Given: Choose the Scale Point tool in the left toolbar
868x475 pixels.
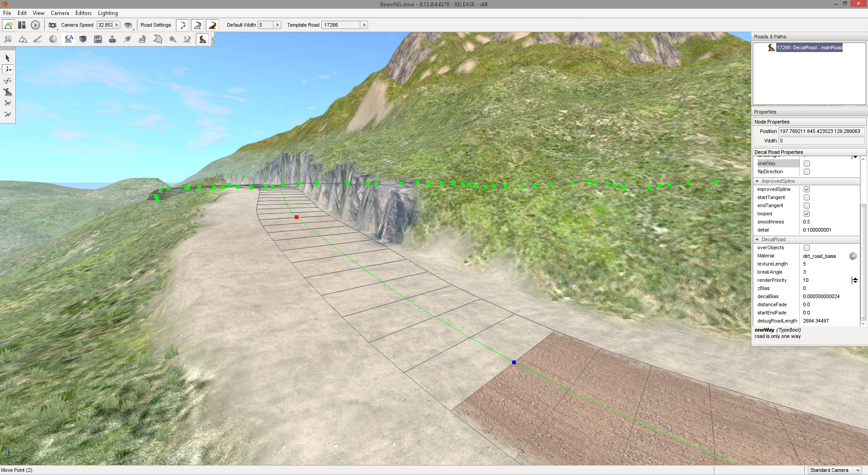Looking at the screenshot, I should (8, 81).
